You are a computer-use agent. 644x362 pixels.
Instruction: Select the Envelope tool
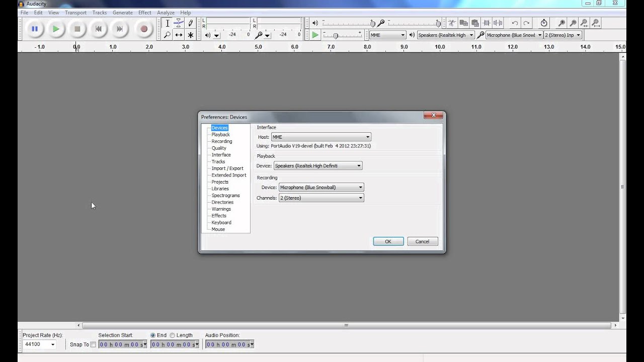[179, 23]
